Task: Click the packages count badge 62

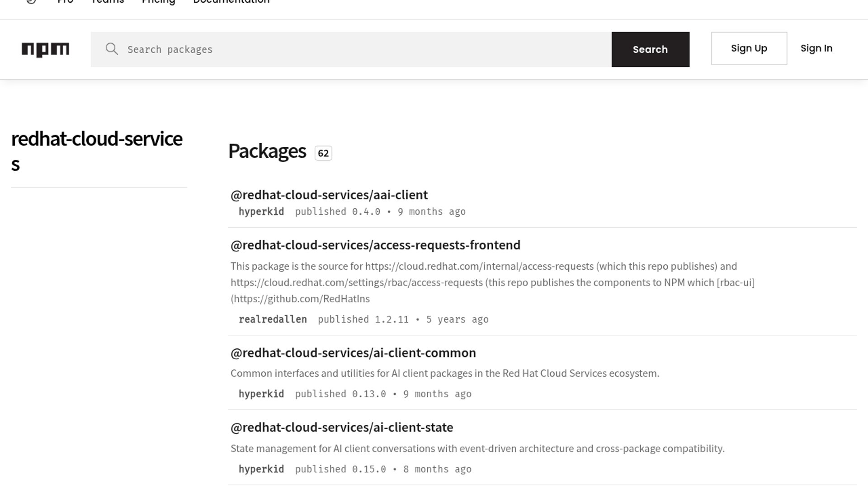Action: pyautogui.click(x=323, y=153)
